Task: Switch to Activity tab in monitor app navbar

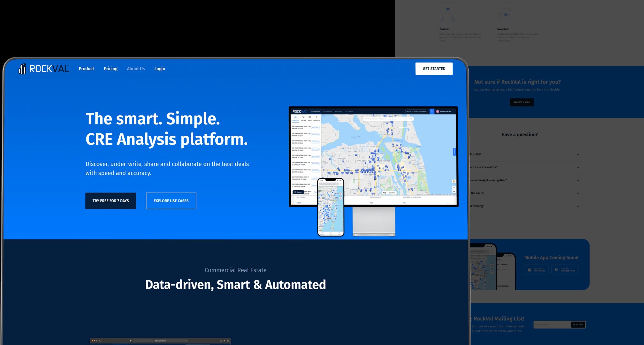Action: pyautogui.click(x=339, y=111)
